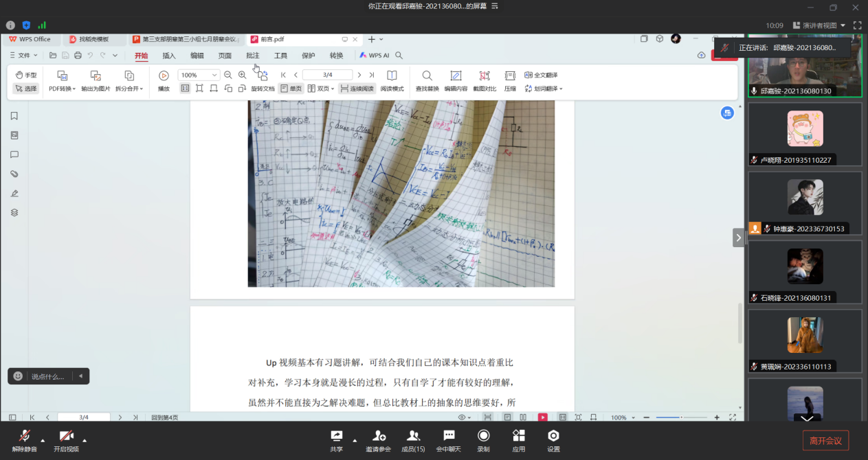Start slideshow with 播放 button
Screen dimensions: 868x460
tap(164, 81)
